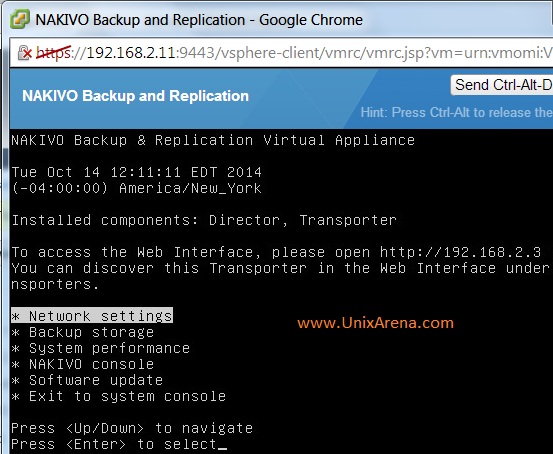Choose Exit to system console
553x454 pixels.
point(118,396)
